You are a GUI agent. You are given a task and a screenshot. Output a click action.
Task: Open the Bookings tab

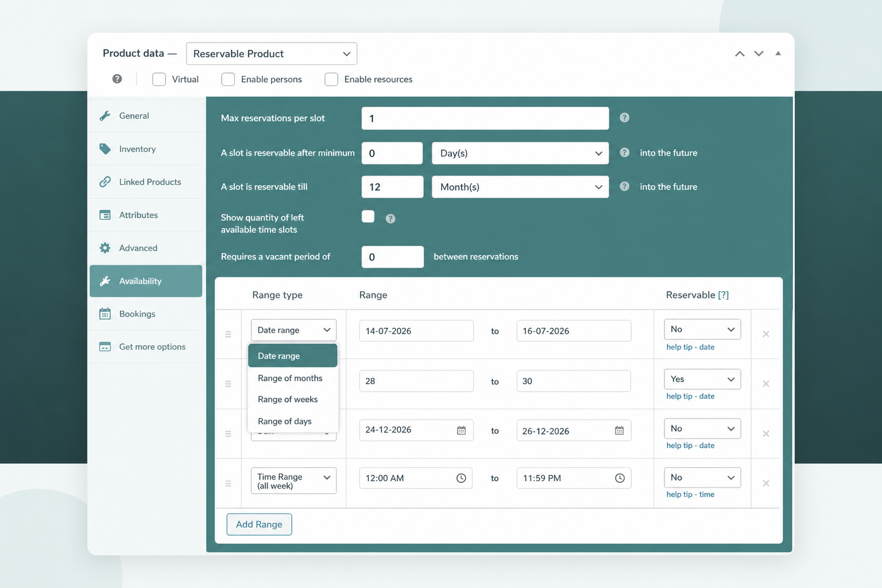click(x=146, y=314)
